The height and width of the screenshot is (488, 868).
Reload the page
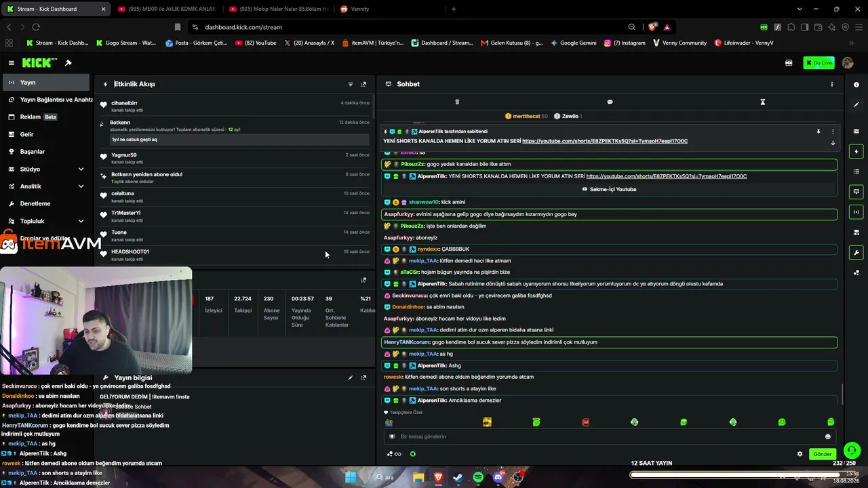click(x=36, y=27)
